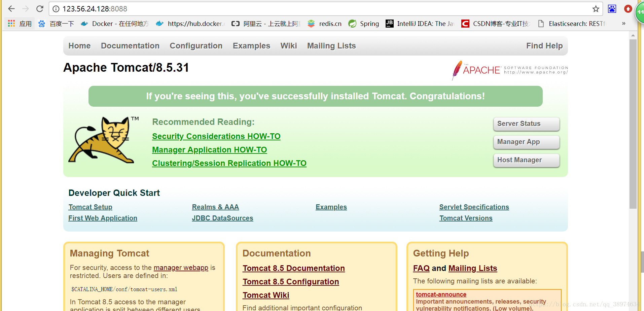This screenshot has height=311, width=644.
Task: Open the Tomcat Setup link
Action: (x=90, y=207)
